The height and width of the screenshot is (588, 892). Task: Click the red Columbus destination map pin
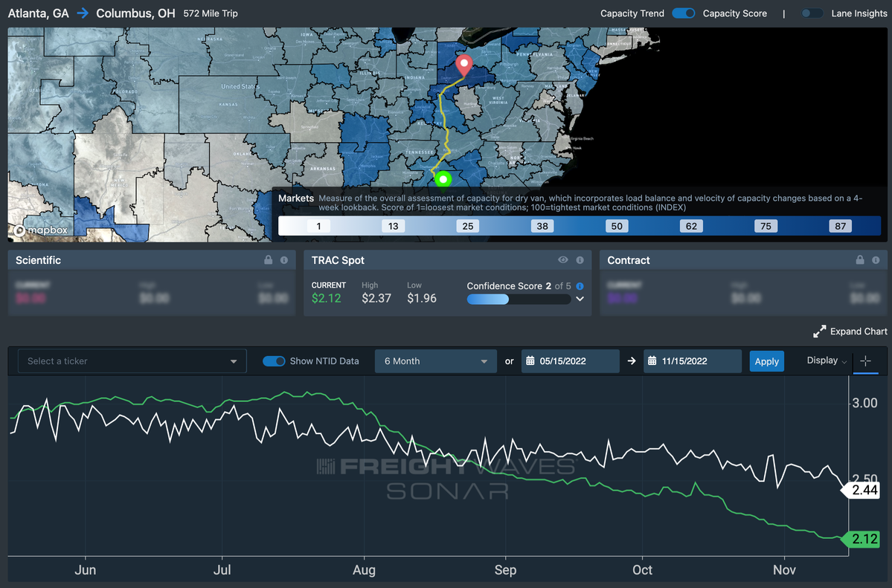pos(464,65)
